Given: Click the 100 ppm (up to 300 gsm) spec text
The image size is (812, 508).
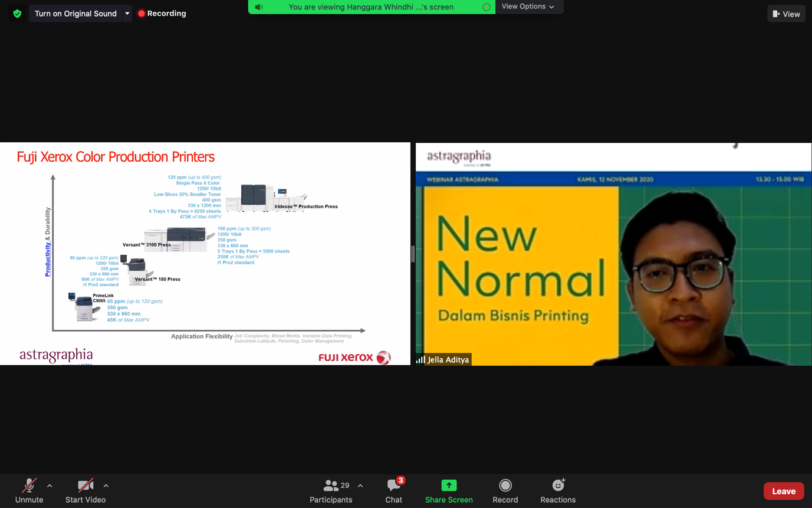Looking at the screenshot, I should point(244,228).
